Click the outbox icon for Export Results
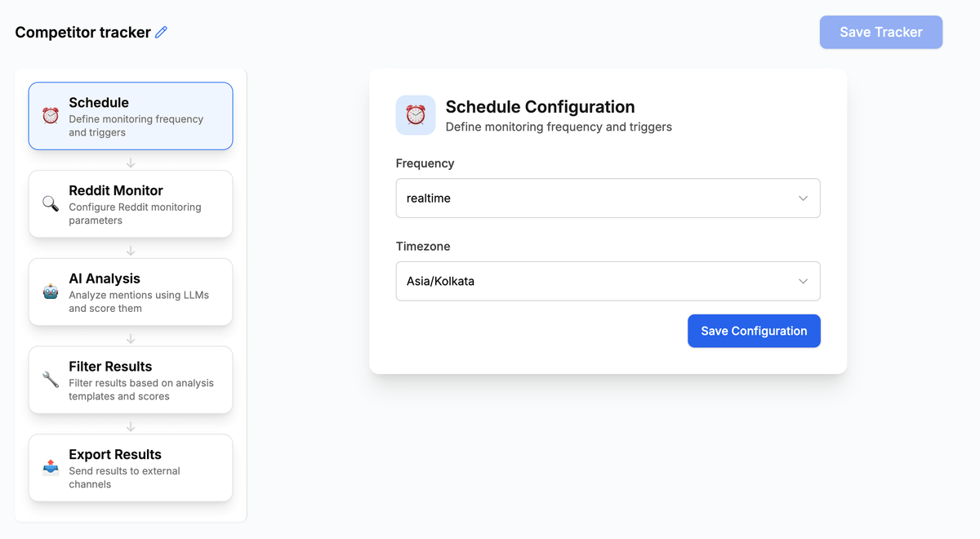The height and width of the screenshot is (539, 980). click(x=51, y=468)
